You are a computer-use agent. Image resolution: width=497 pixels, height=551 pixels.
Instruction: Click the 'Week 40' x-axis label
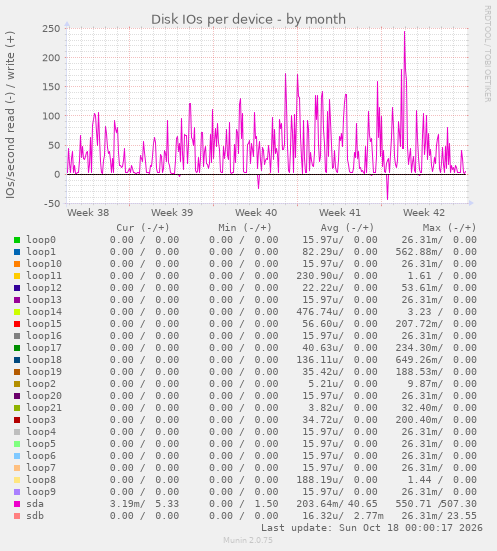tap(256, 213)
